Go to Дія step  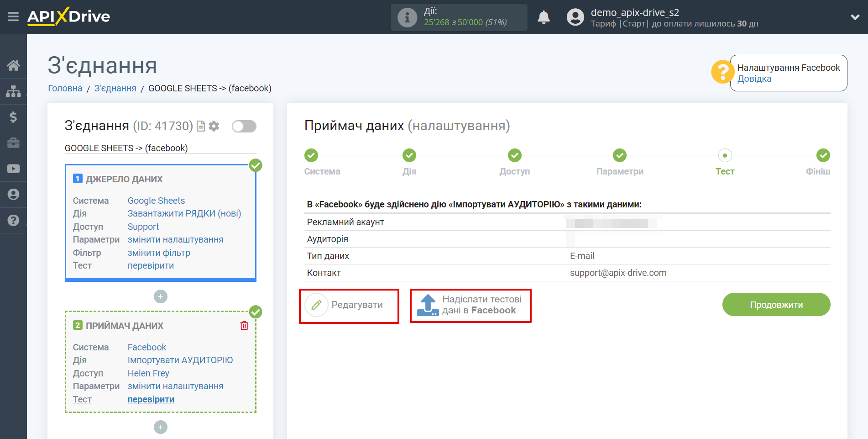point(409,155)
